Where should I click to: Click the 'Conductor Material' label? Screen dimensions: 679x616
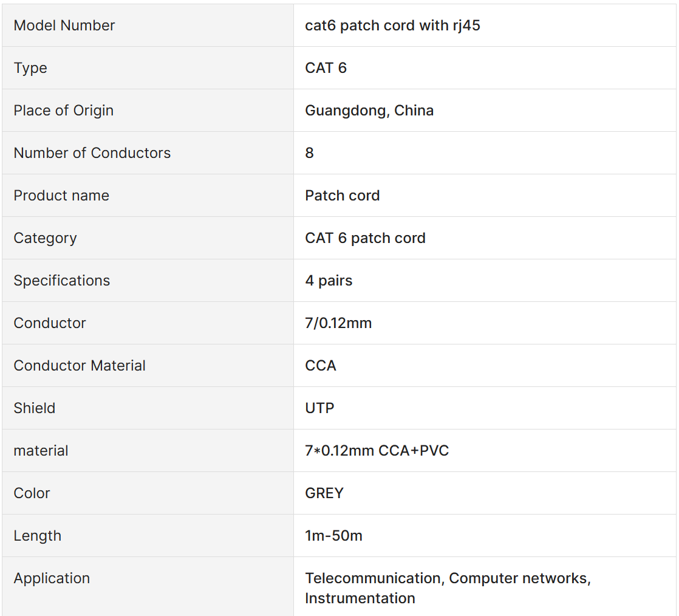point(80,366)
